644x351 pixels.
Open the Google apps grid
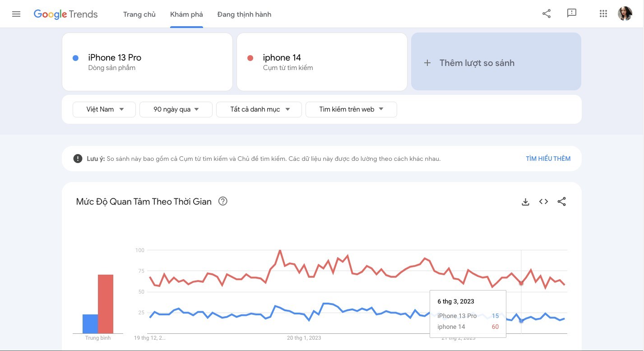[603, 14]
